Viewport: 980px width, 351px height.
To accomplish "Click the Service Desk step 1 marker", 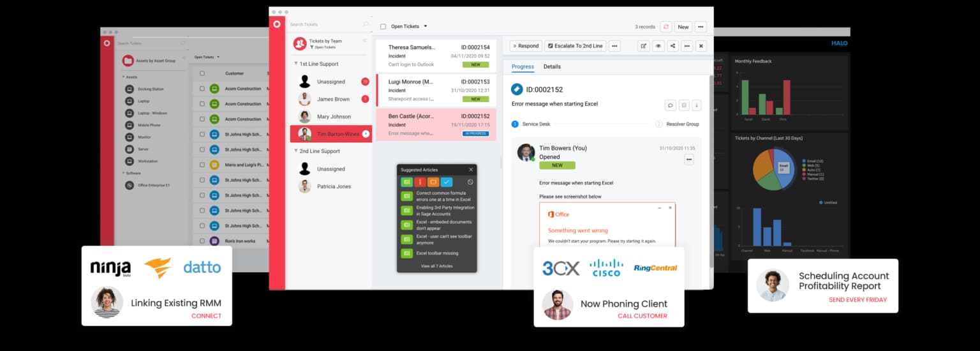I will [x=515, y=124].
